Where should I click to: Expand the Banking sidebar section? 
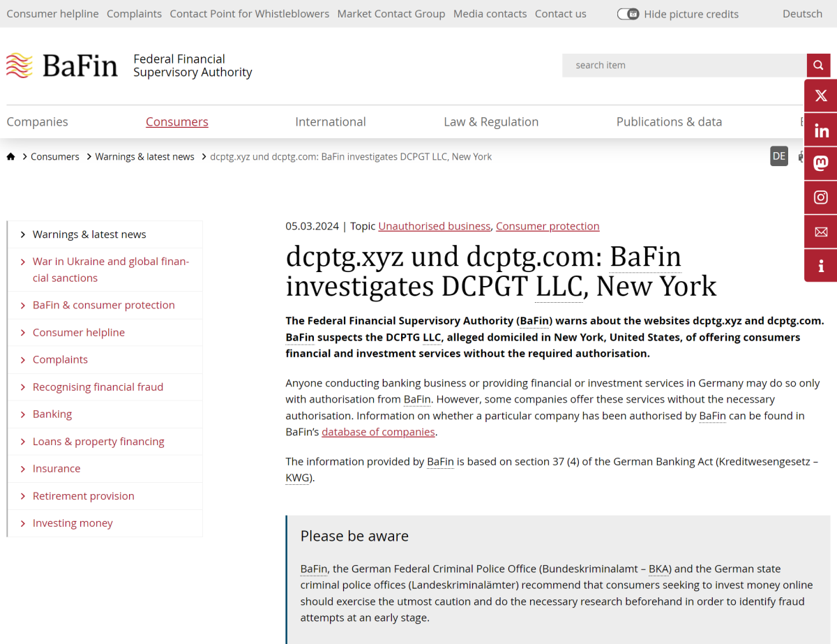pyautogui.click(x=52, y=413)
